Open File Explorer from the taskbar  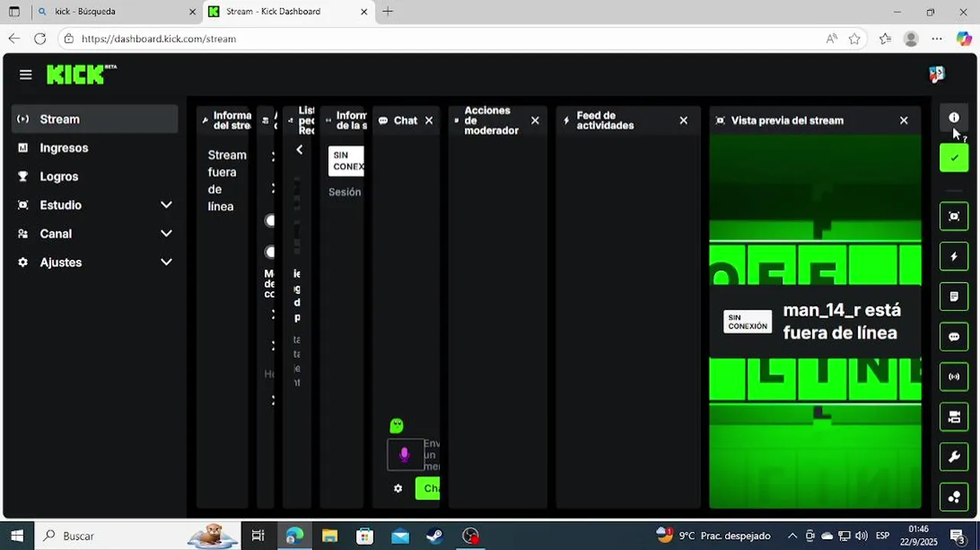[329, 535]
